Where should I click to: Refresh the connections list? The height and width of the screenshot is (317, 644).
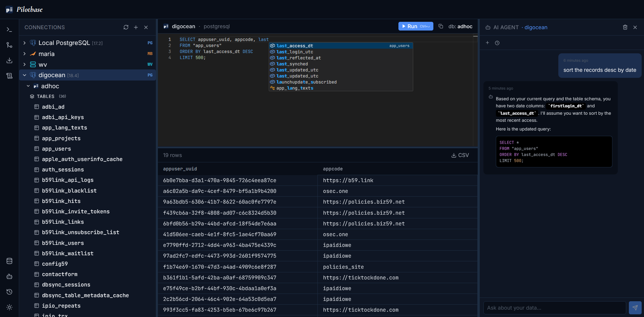point(126,27)
